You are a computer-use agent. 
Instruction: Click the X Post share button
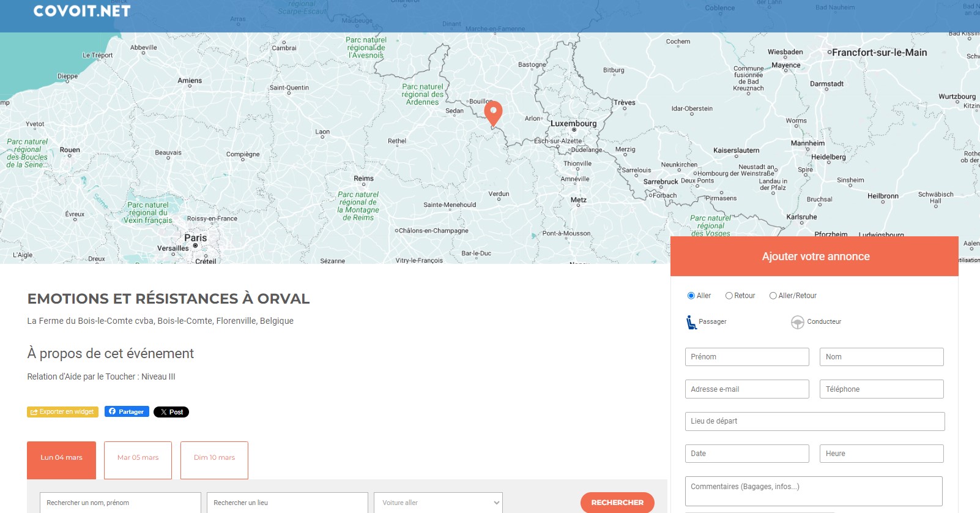point(171,412)
